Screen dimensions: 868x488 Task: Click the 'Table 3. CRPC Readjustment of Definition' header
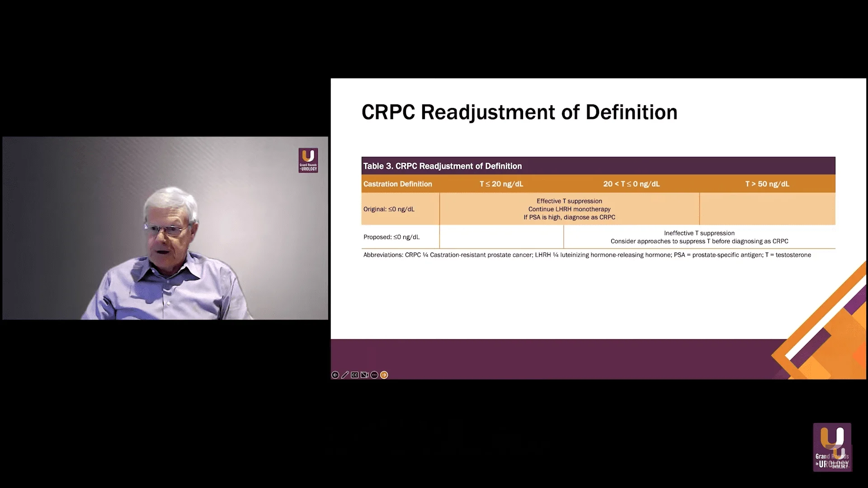coord(443,166)
